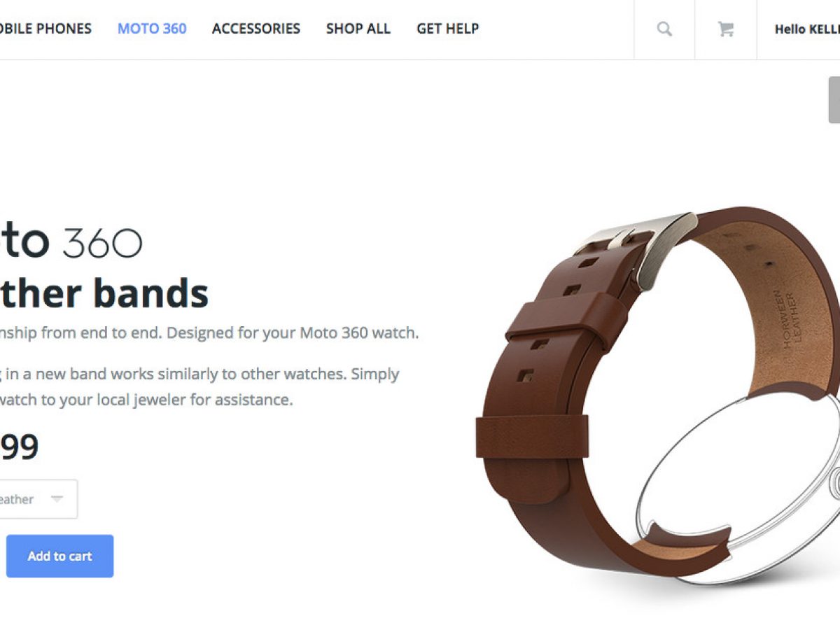This screenshot has width=840, height=630.
Task: Open the Mobile Phones menu
Action: [x=45, y=29]
